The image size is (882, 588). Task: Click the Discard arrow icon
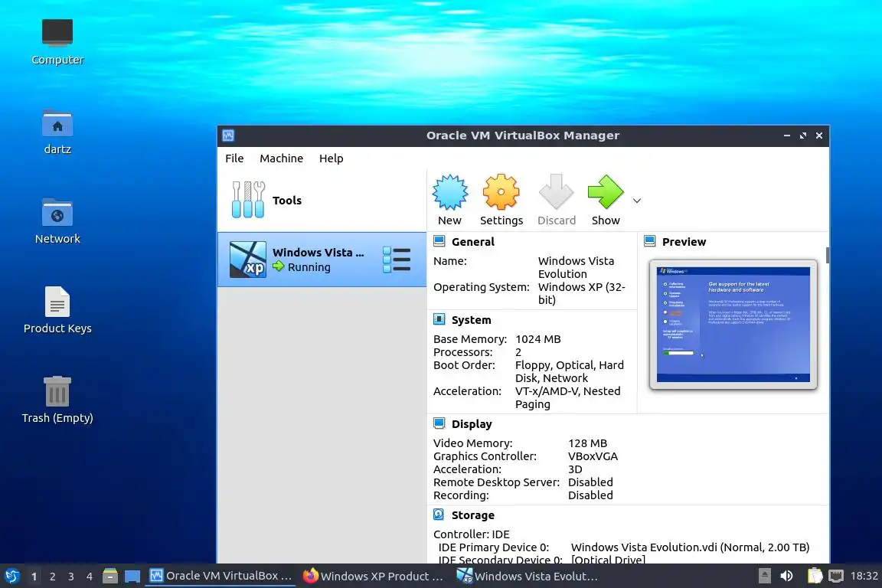[x=556, y=192]
